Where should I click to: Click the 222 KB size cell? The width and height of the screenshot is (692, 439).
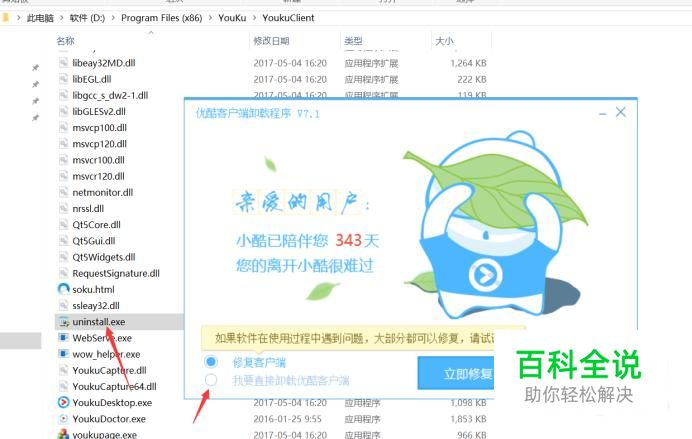coord(472,79)
